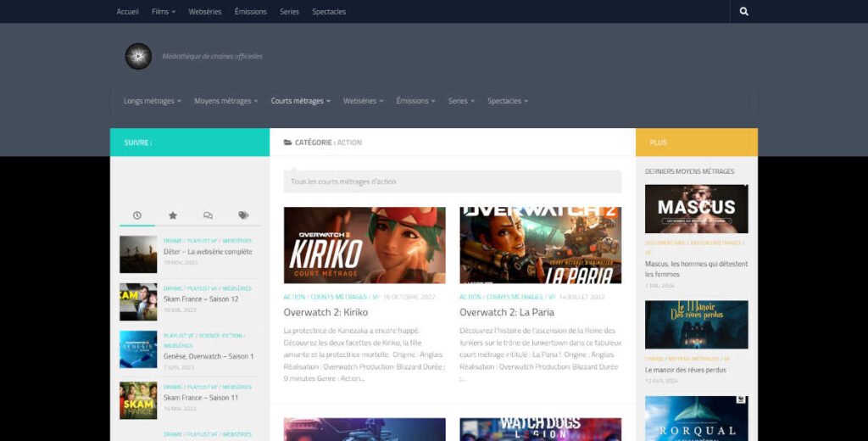The height and width of the screenshot is (441, 868).
Task: Expand the Films dropdown in top bar
Action: 163,12
